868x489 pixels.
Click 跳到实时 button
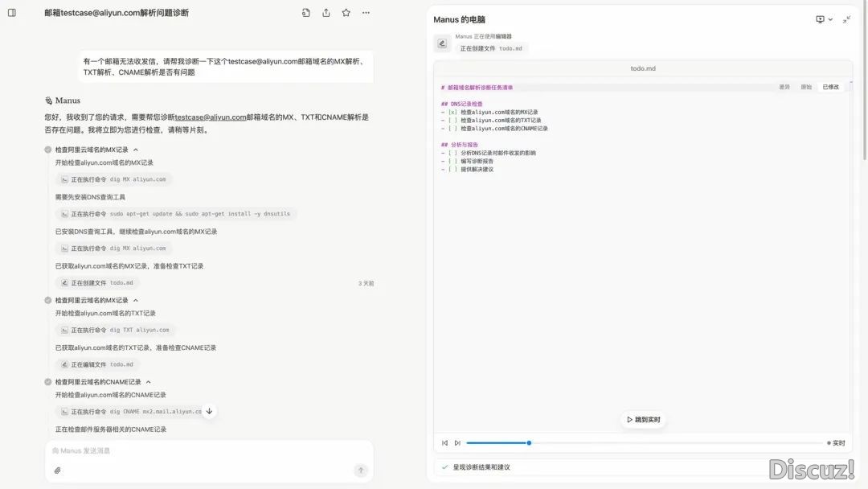[x=643, y=420]
